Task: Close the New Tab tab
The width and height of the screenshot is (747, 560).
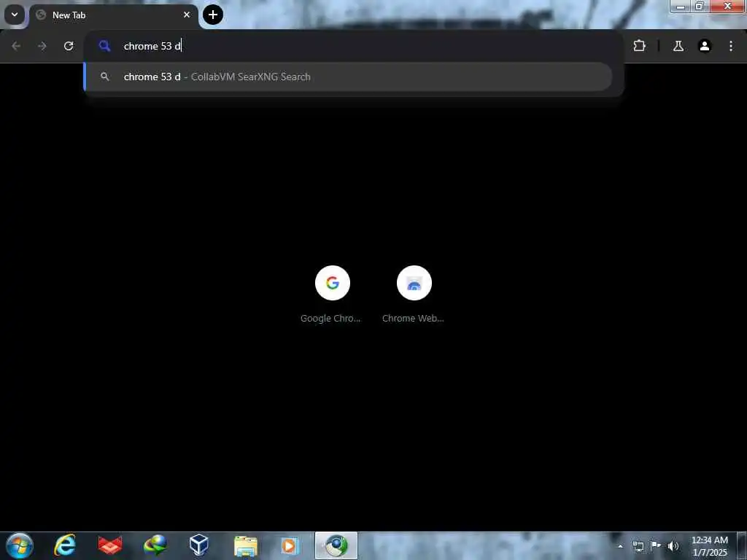Action: click(x=187, y=15)
